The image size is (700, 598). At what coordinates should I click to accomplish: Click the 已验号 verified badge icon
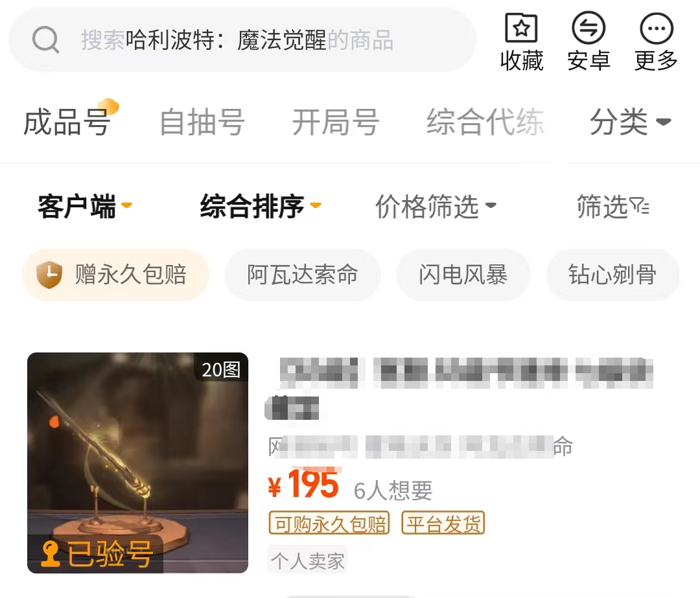(50, 554)
